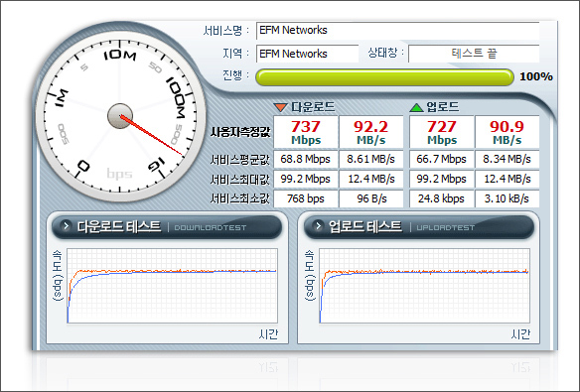Click the 24.8 kbps upload minimum cell

pos(442,198)
